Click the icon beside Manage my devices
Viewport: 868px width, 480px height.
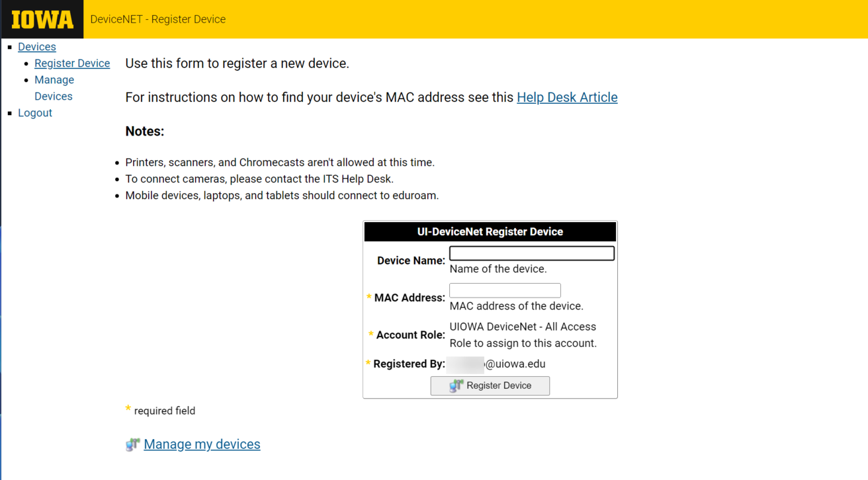coord(132,444)
